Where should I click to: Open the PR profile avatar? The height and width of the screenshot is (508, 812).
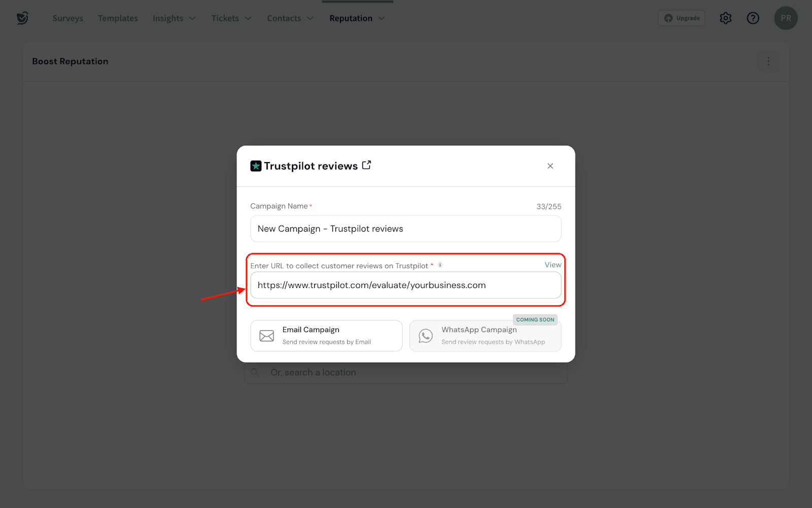point(786,18)
